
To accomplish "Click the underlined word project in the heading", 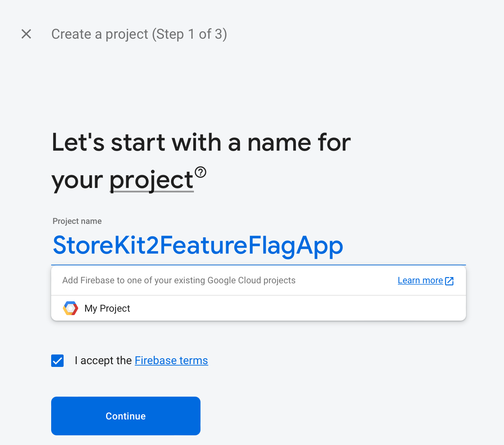I will [x=151, y=180].
